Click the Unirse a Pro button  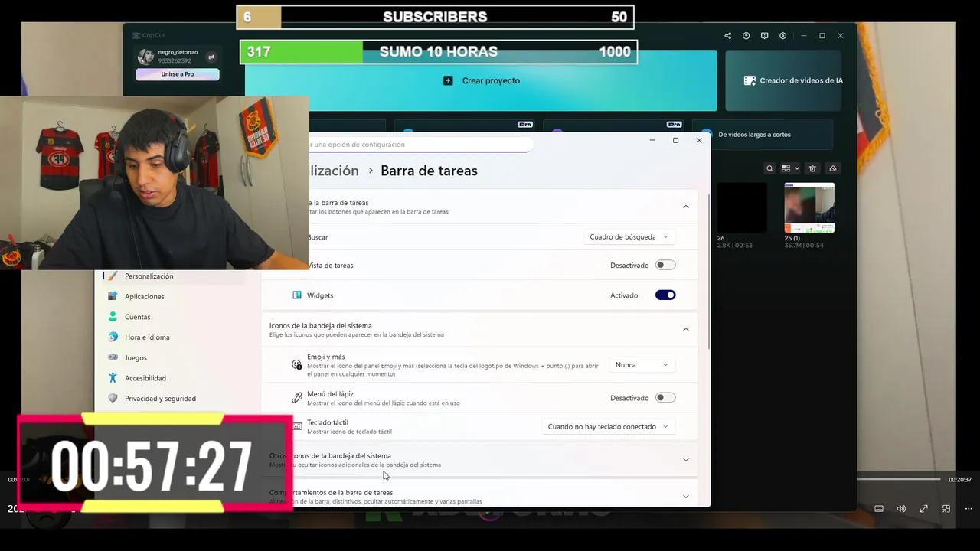[178, 74]
